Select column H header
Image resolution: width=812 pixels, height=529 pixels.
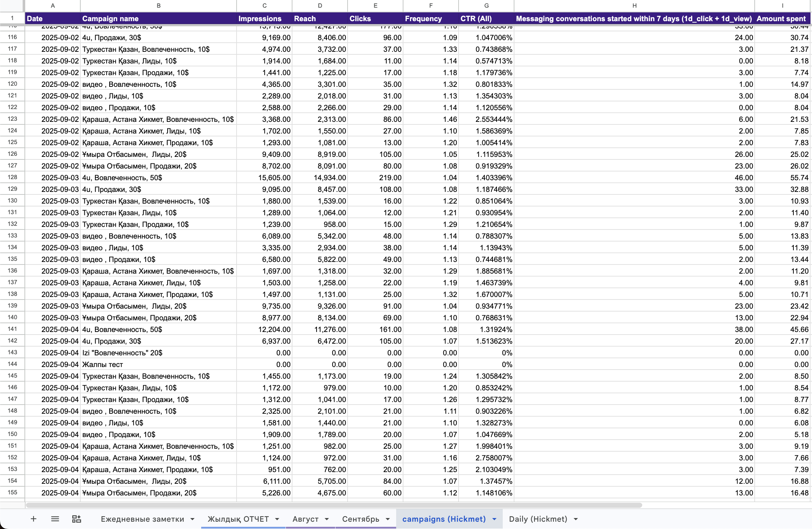(x=635, y=5)
